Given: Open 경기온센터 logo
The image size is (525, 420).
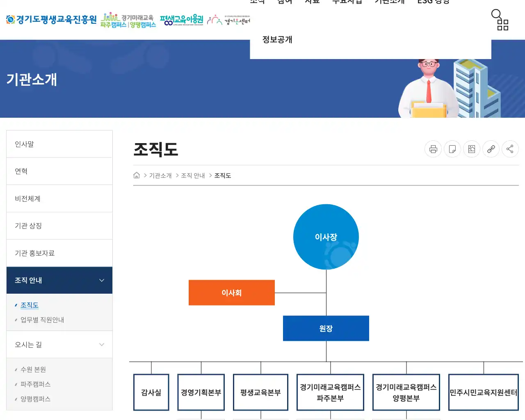Looking at the screenshot, I should tap(228, 20).
